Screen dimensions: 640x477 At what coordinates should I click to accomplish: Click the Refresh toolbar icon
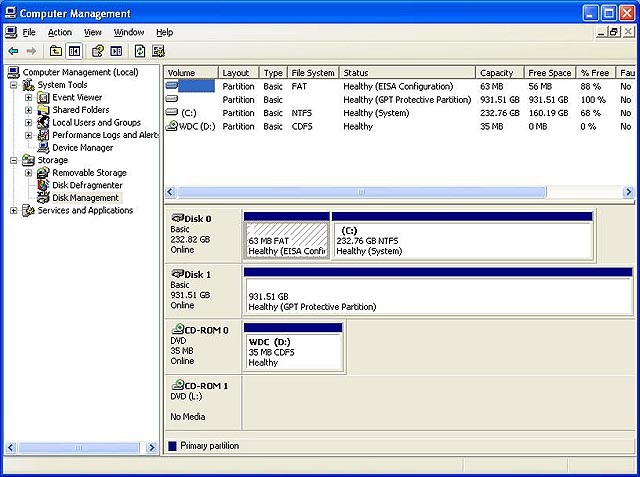tap(139, 51)
